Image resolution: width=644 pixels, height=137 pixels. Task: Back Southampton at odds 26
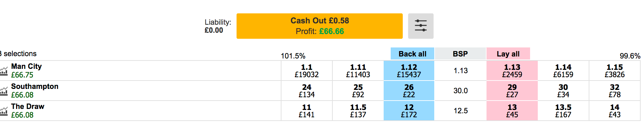click(409, 91)
